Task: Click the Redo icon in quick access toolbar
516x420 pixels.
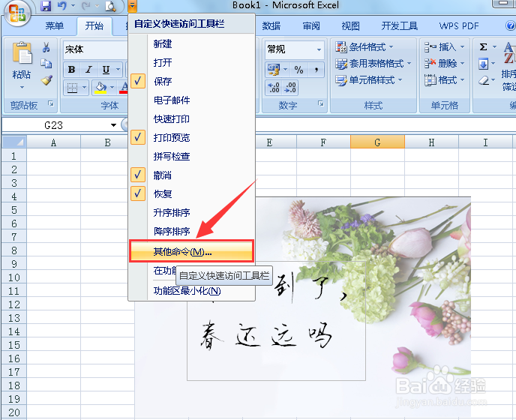Action: 86,5
